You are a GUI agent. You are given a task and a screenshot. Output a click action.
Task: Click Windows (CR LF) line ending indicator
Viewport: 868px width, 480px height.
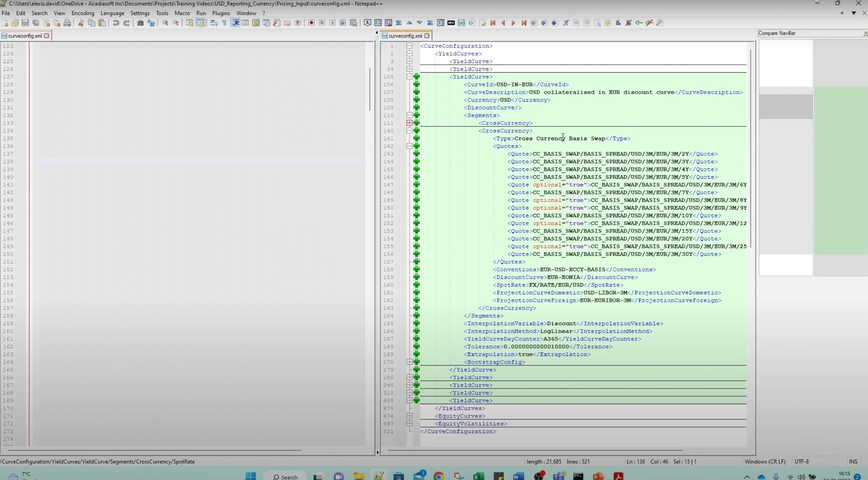(x=765, y=461)
